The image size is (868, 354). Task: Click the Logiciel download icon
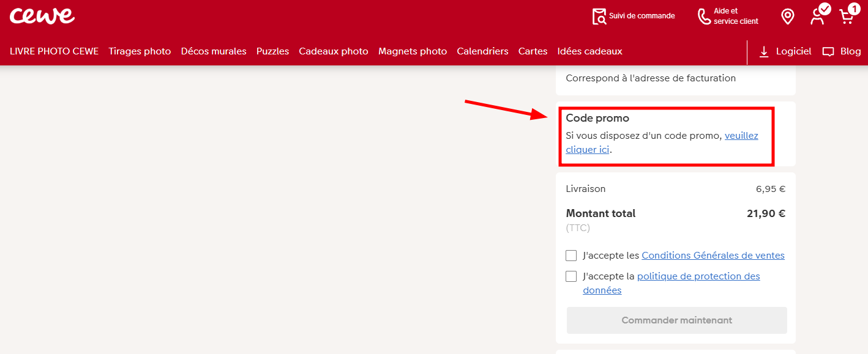pyautogui.click(x=764, y=52)
